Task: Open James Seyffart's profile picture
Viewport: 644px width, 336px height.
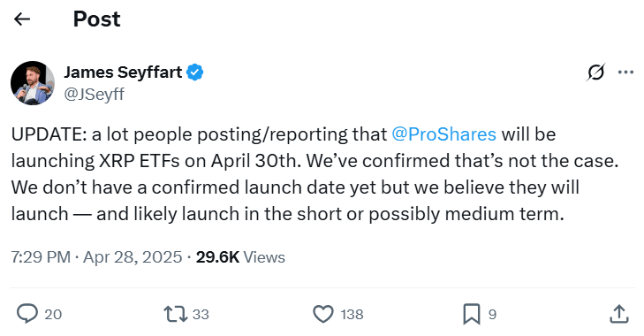Action: pyautogui.click(x=33, y=83)
